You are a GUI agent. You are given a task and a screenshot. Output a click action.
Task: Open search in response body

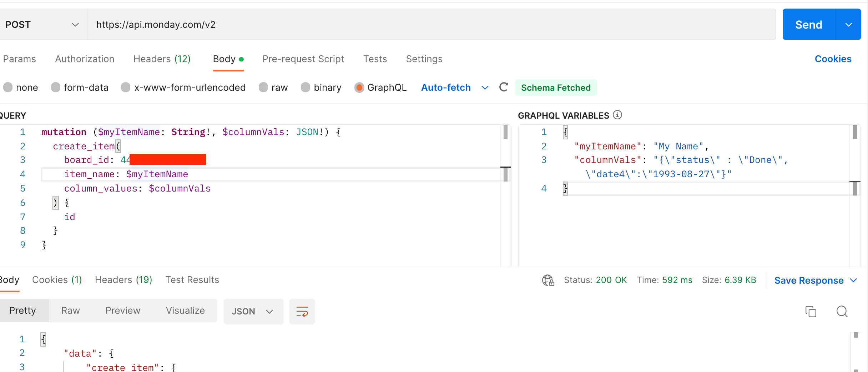point(842,312)
